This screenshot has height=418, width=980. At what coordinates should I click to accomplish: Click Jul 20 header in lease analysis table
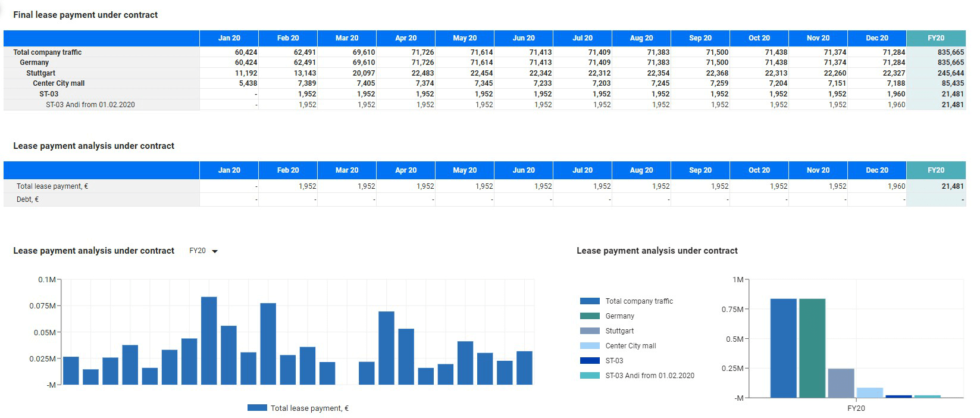[x=583, y=170]
